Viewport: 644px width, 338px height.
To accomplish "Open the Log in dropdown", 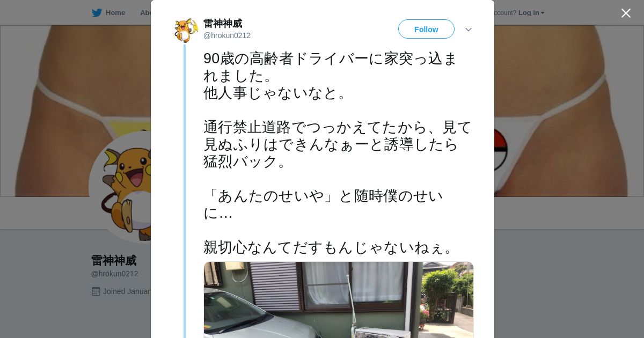I will (531, 13).
